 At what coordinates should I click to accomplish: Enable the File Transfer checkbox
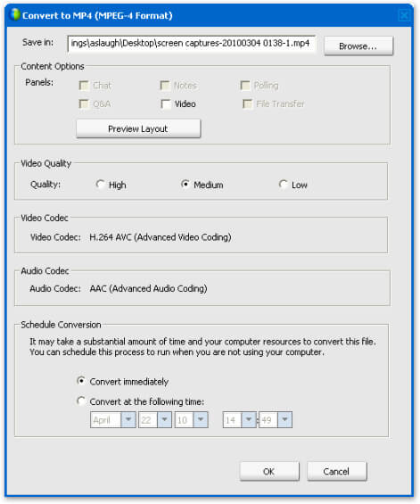pyautogui.click(x=247, y=104)
